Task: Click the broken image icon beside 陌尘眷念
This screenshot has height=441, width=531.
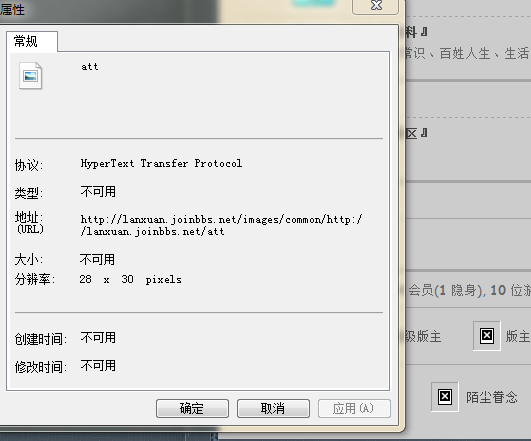Action: (x=445, y=396)
